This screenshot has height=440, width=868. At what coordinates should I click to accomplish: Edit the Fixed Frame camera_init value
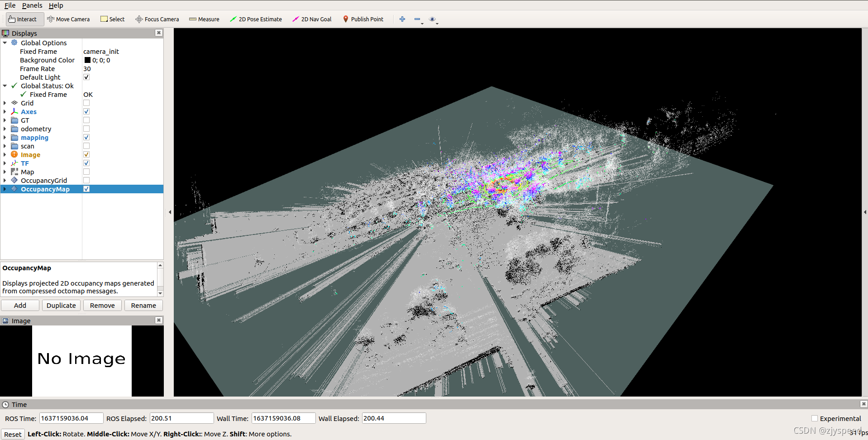click(122, 51)
